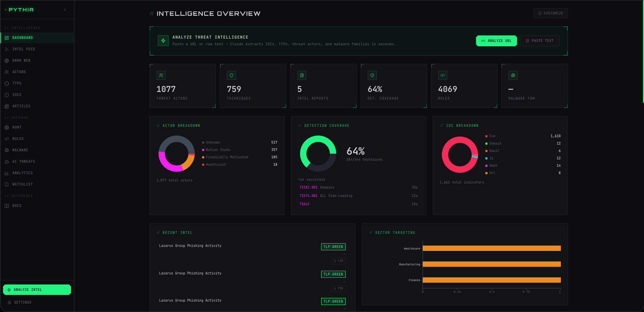Open the TTPs section
This screenshot has height=312, width=644.
coord(37,84)
